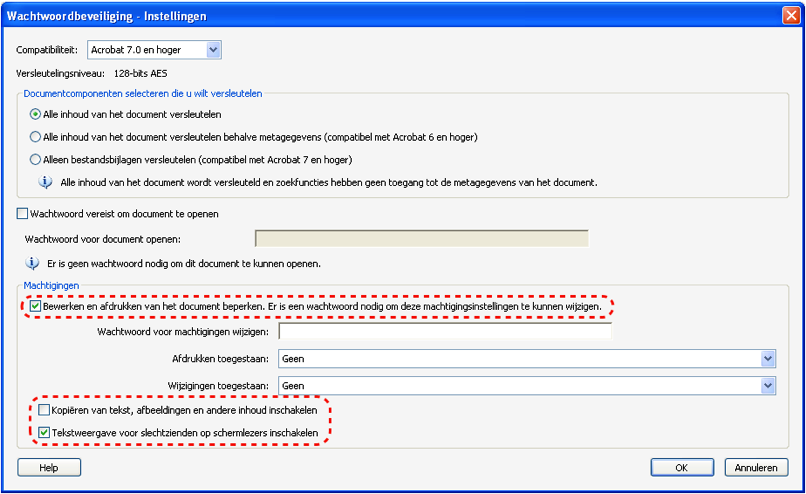Click the info icon beside the metagegevens note

pyautogui.click(x=45, y=182)
